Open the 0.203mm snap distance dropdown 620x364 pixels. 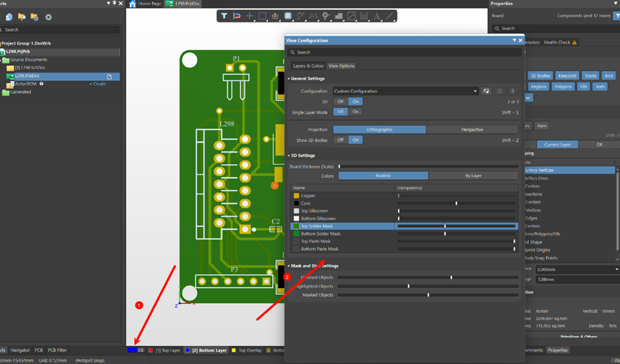616,269
